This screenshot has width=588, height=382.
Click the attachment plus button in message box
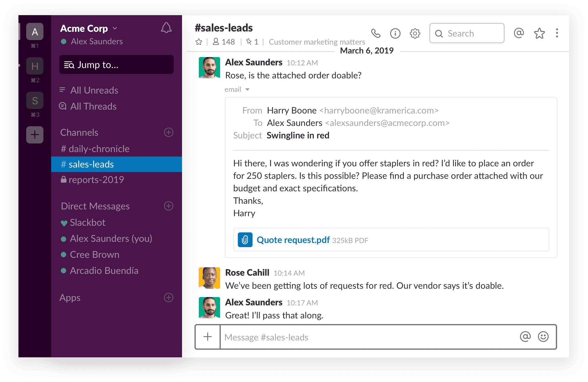coord(208,337)
